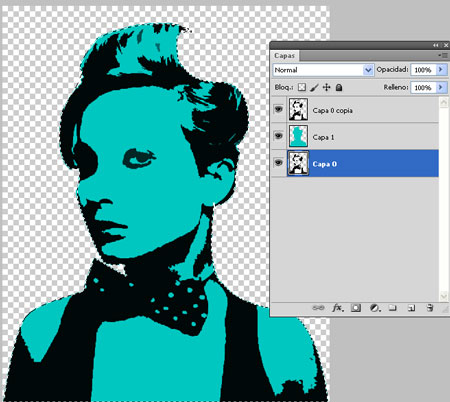Click the lock image pixels brush icon
The height and width of the screenshot is (402, 450).
pyautogui.click(x=314, y=87)
